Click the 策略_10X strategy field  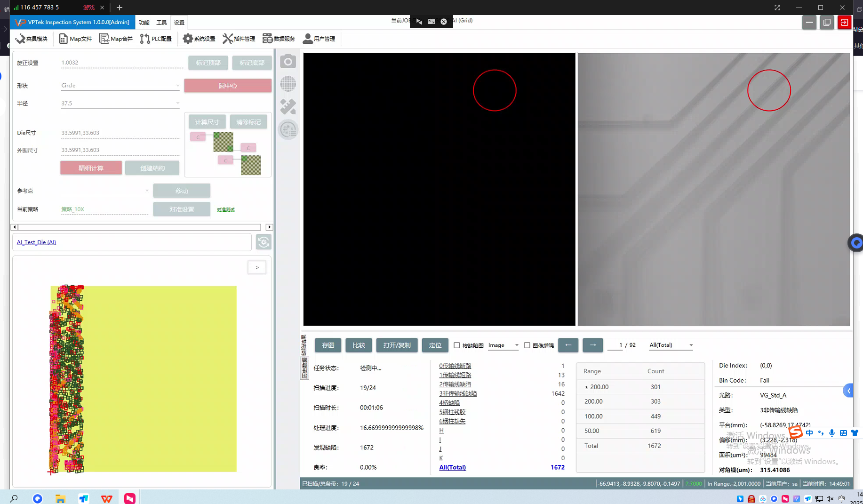(104, 209)
